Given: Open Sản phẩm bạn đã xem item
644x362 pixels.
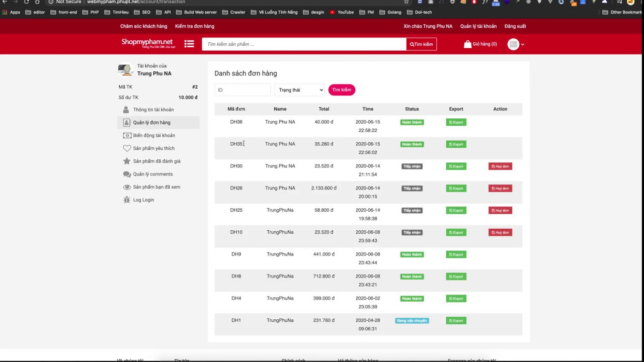Looking at the screenshot, I should pos(158,187).
